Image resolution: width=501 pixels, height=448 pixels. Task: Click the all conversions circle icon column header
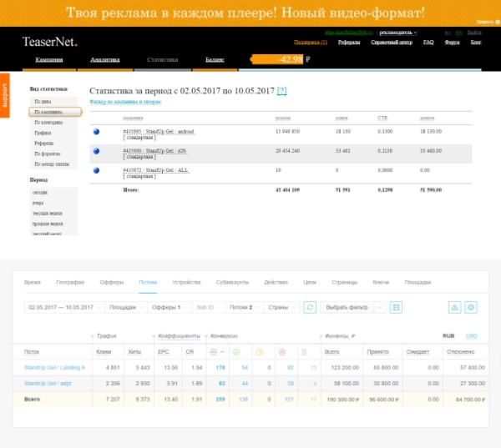[x=214, y=352]
